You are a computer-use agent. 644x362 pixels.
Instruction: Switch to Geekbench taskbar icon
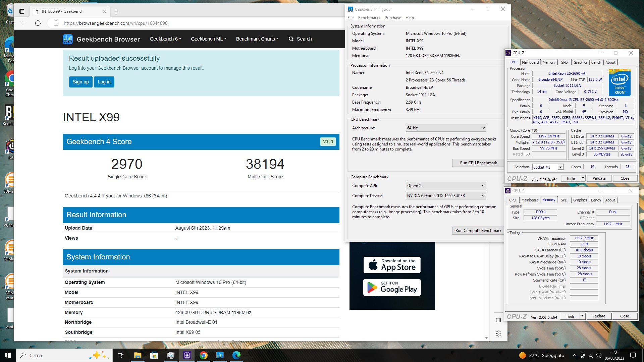coord(220,355)
